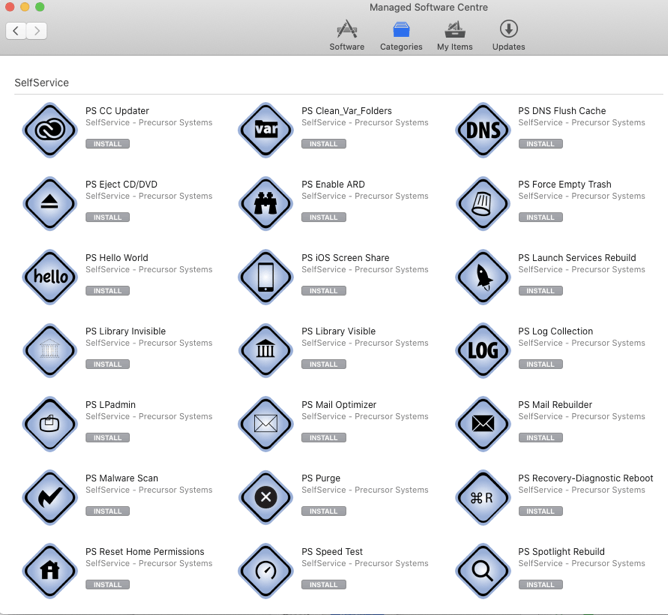Install PS Force Empty Trash
Screen dimensions: 668x615
[x=540, y=217]
